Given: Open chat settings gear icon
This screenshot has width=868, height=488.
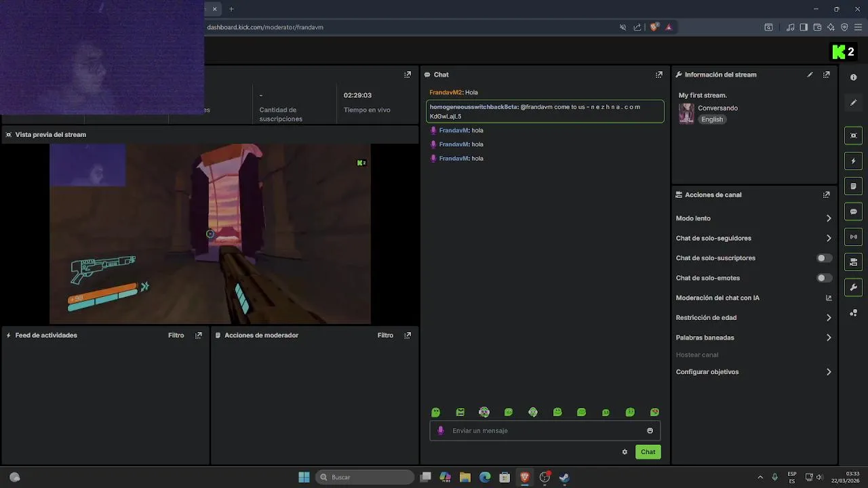Looking at the screenshot, I should [625, 452].
